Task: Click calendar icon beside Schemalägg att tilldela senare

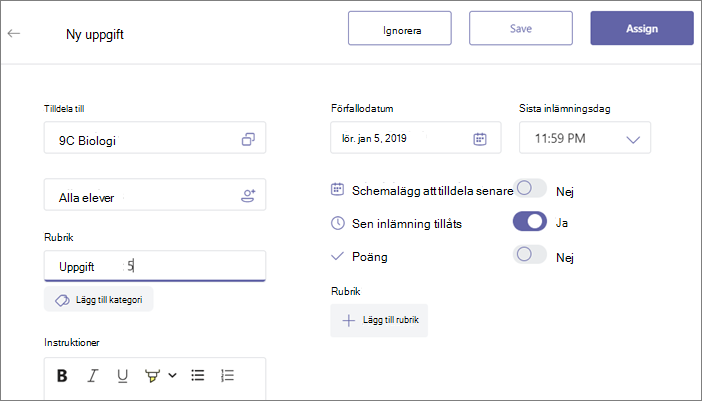Action: coord(337,189)
